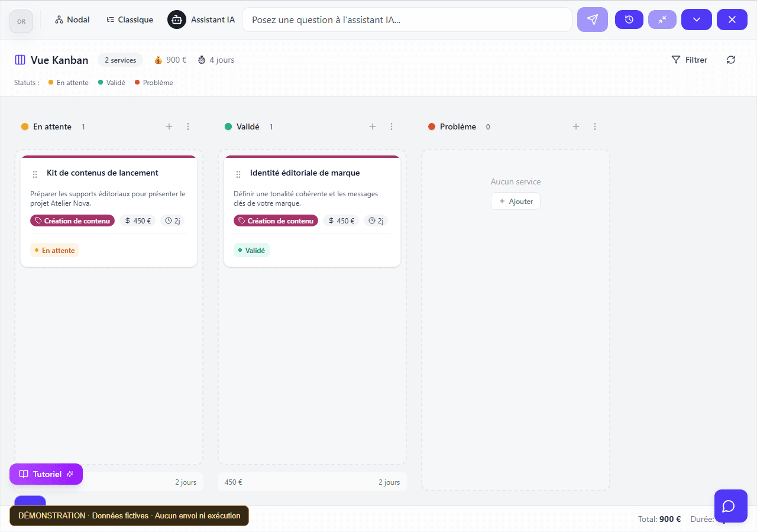This screenshot has width=757, height=532.
Task: Switch to the Nodal view
Action: 72,20
